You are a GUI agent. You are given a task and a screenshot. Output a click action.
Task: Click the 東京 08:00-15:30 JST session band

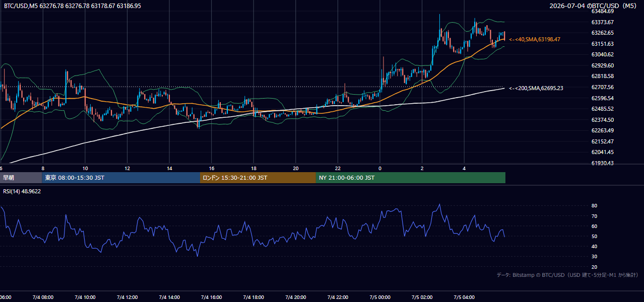coord(121,178)
